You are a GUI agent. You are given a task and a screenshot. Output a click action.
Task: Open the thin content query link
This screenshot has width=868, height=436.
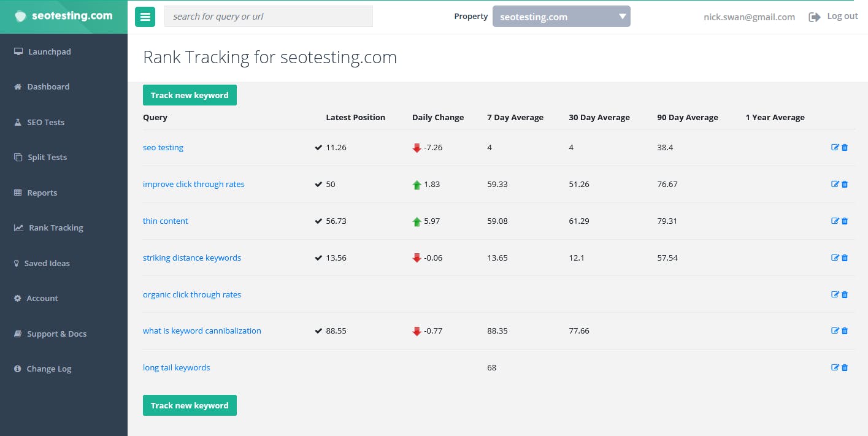166,221
